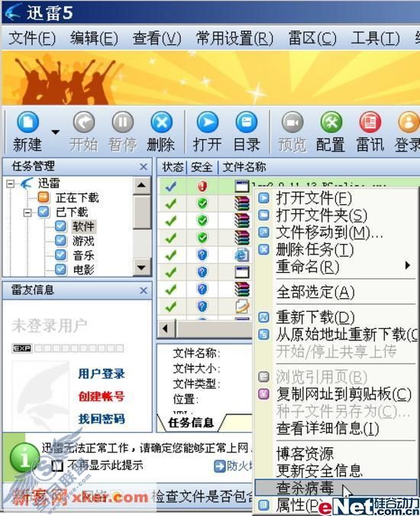Click the 浏览引用页(B) icon in context menu

pyautogui.click(x=263, y=377)
